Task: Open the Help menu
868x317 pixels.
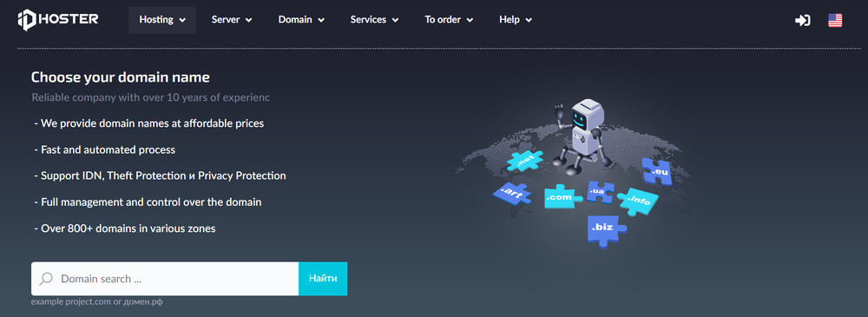Action: pos(516,20)
